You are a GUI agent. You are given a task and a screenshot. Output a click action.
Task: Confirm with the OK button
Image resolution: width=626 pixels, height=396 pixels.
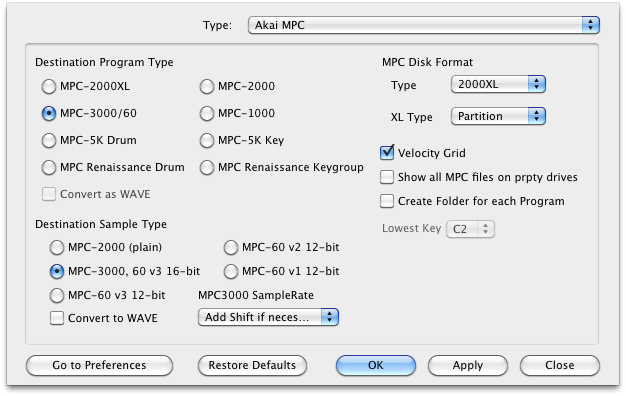(376, 365)
